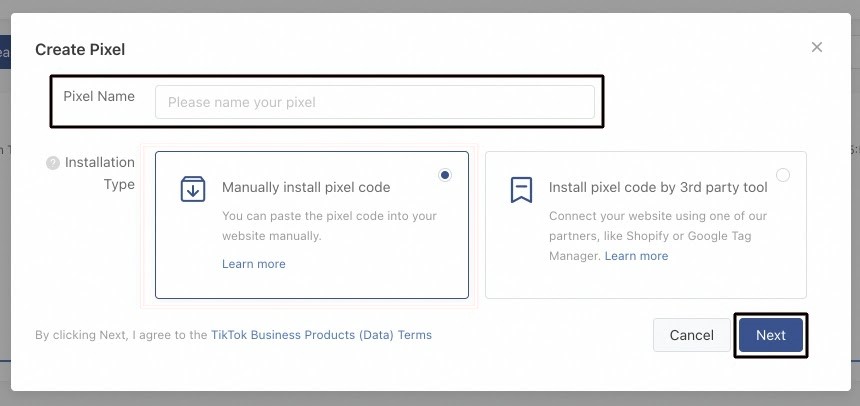Click the Installation Type help icon
Screen dimensions: 860x406
(53, 163)
